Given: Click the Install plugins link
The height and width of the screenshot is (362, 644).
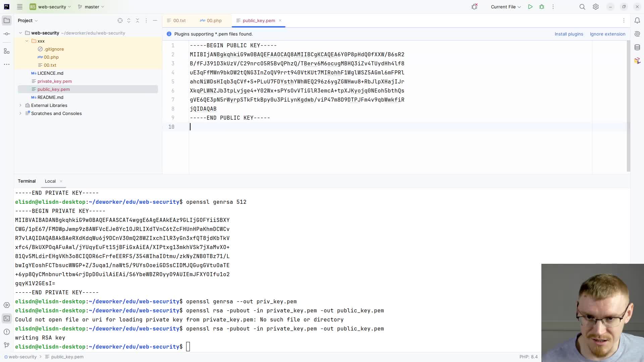Looking at the screenshot, I should tap(569, 34).
